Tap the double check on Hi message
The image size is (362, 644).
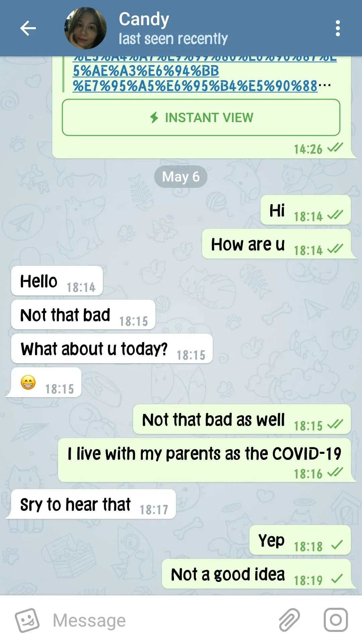click(x=335, y=215)
